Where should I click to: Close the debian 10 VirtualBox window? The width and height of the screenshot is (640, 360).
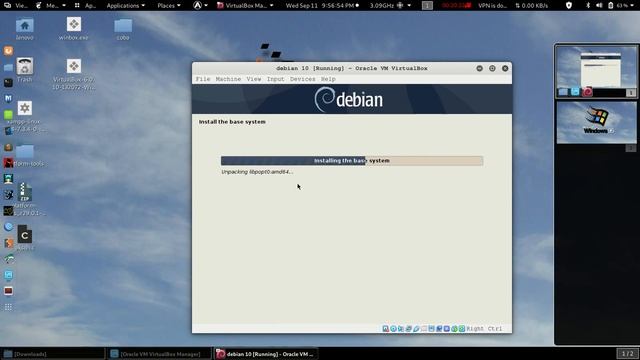(505, 68)
